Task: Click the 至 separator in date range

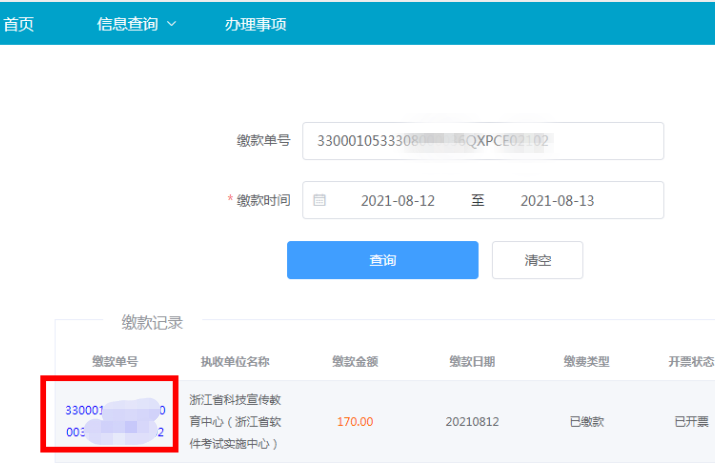Action: [x=477, y=200]
